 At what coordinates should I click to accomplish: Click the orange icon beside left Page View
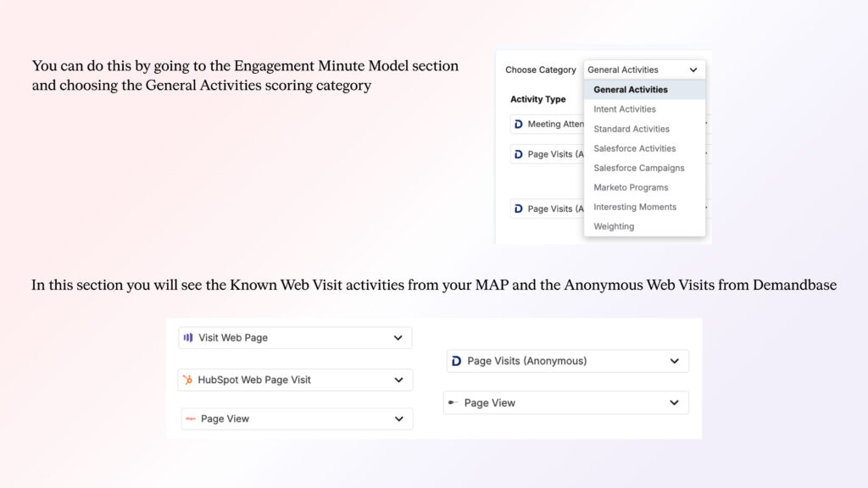[191, 419]
